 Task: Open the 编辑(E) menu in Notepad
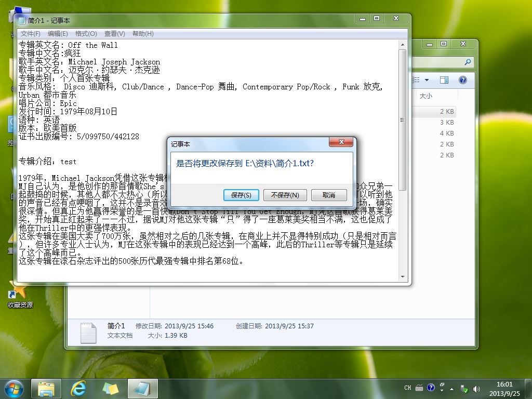tap(58, 34)
